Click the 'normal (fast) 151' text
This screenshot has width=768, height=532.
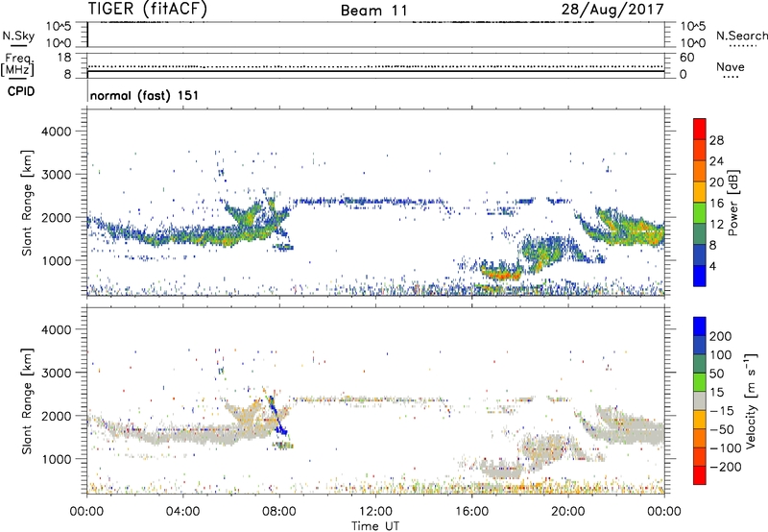[145, 95]
